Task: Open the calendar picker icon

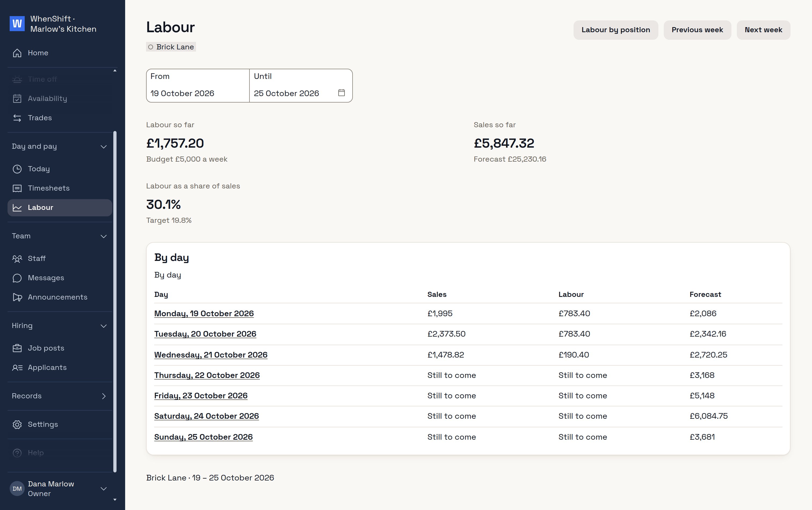Action: [x=341, y=93]
